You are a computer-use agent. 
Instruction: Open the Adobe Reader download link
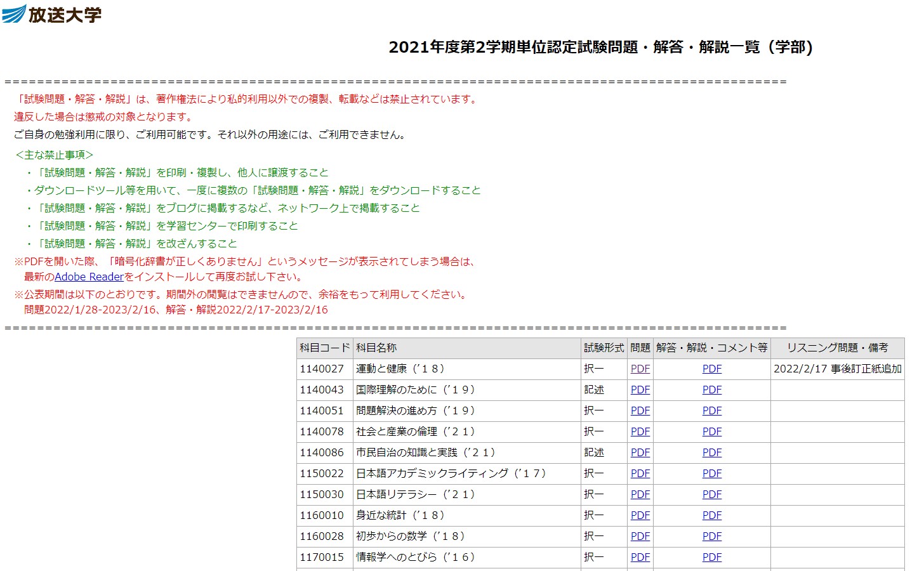tap(89, 277)
